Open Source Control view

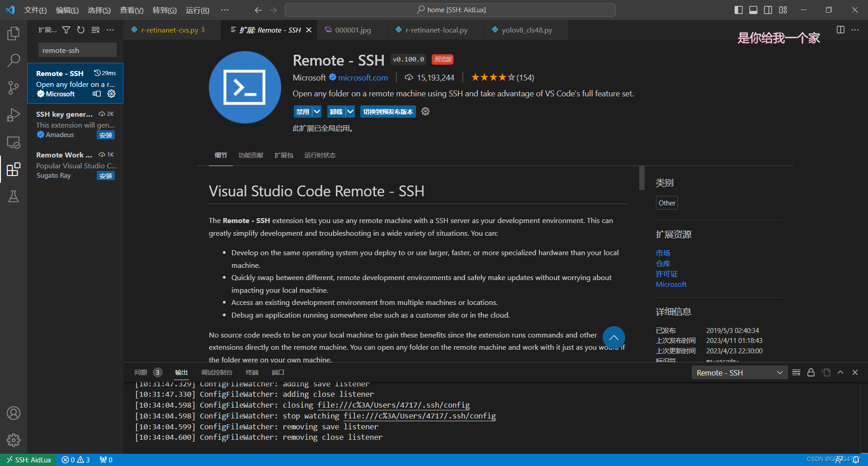click(x=14, y=87)
